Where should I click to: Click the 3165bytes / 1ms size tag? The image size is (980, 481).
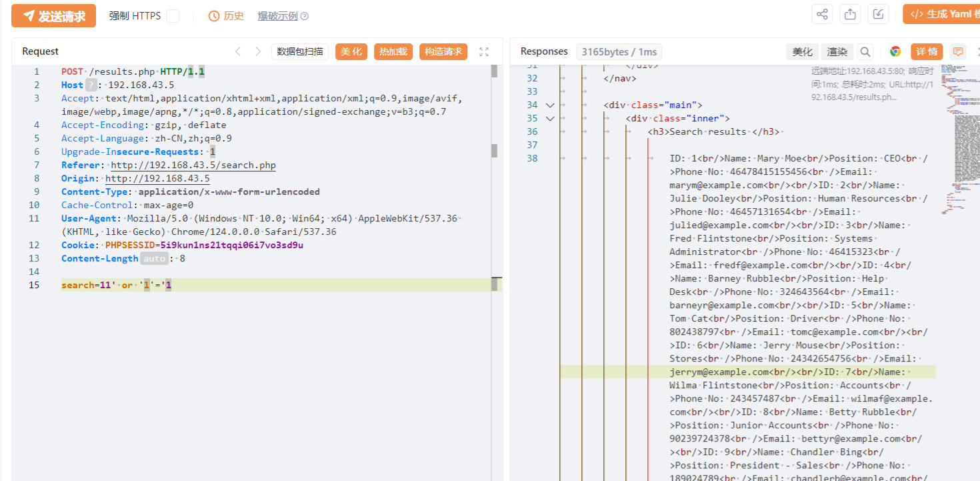tap(619, 51)
